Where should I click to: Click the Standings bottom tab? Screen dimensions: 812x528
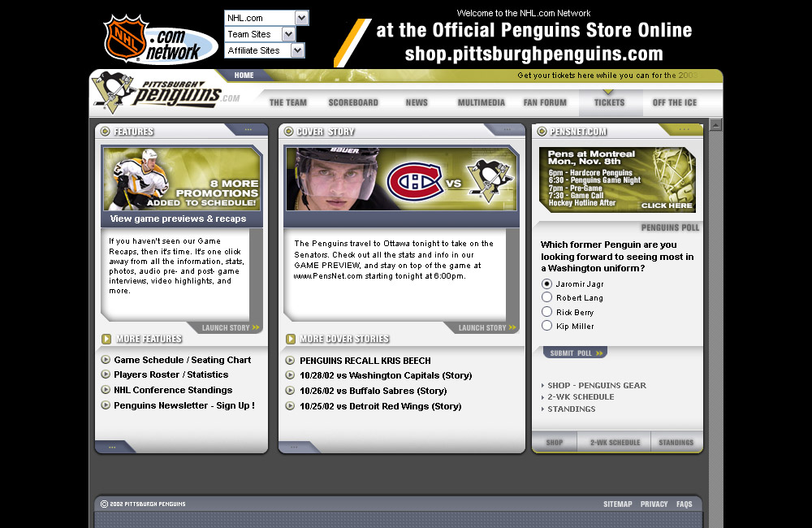click(676, 443)
